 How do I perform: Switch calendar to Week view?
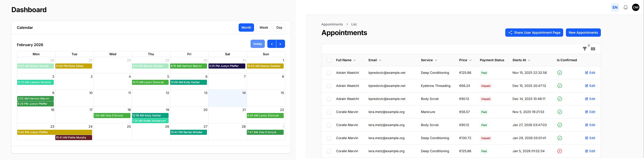(x=263, y=28)
